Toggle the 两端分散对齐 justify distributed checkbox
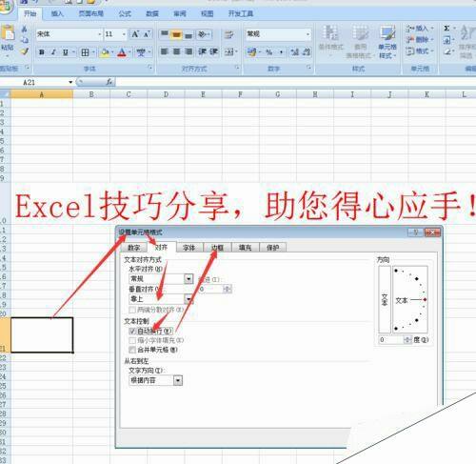The image size is (476, 464). click(132, 310)
